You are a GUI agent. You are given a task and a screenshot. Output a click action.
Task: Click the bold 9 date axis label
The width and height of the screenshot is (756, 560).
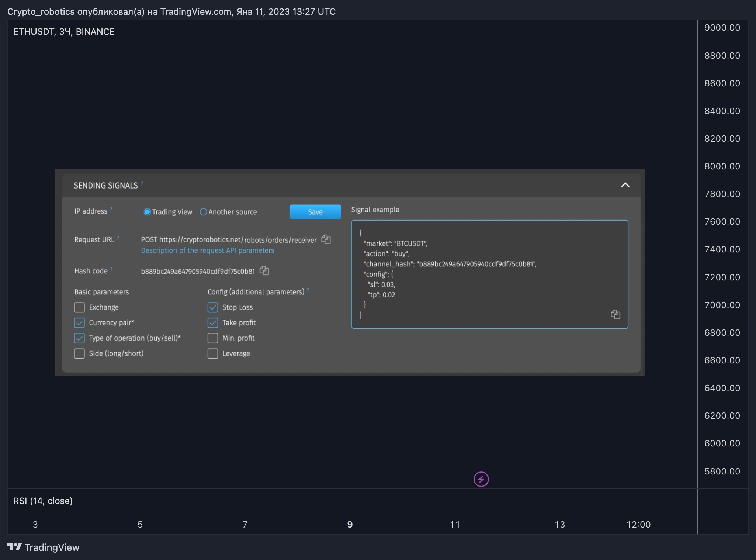pyautogui.click(x=350, y=524)
